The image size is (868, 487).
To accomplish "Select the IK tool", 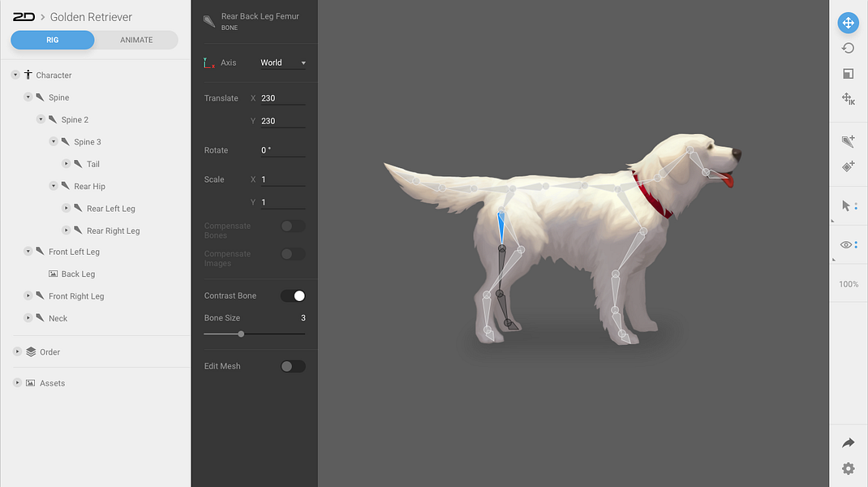I will pos(847,99).
